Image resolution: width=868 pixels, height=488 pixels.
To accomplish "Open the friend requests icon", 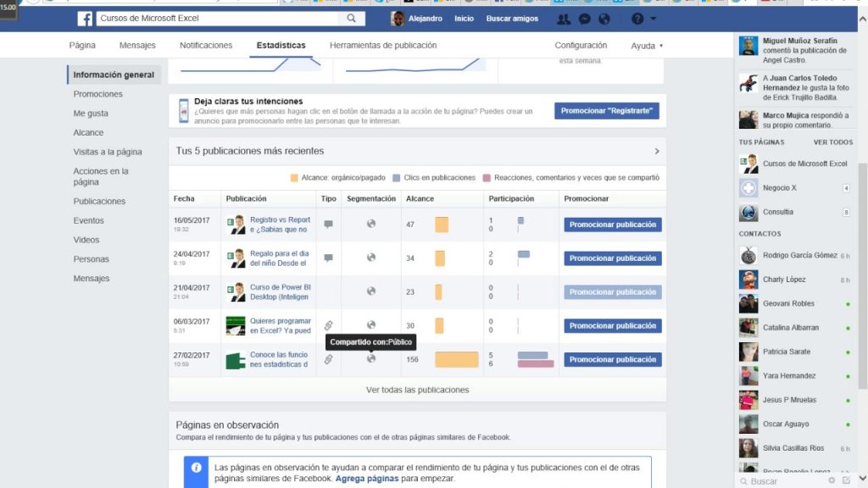I will pyautogui.click(x=564, y=19).
